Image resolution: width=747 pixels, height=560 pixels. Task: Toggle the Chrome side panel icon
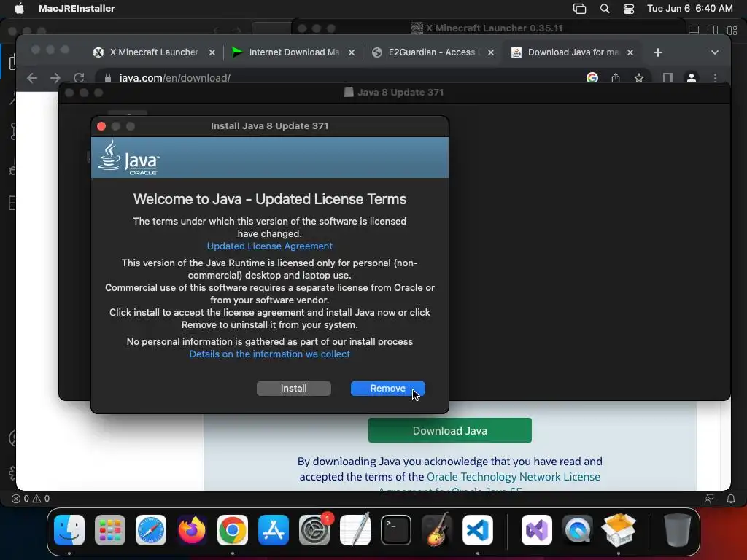tap(668, 77)
